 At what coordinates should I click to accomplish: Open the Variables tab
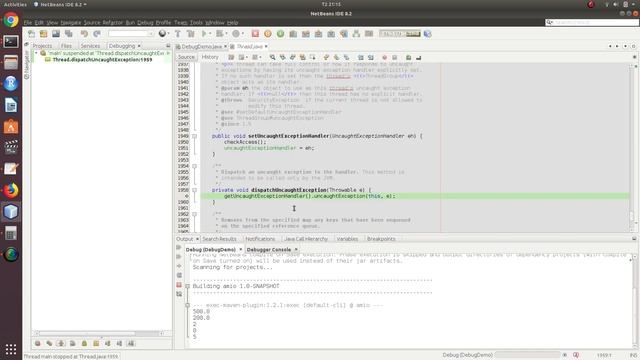pyautogui.click(x=347, y=239)
